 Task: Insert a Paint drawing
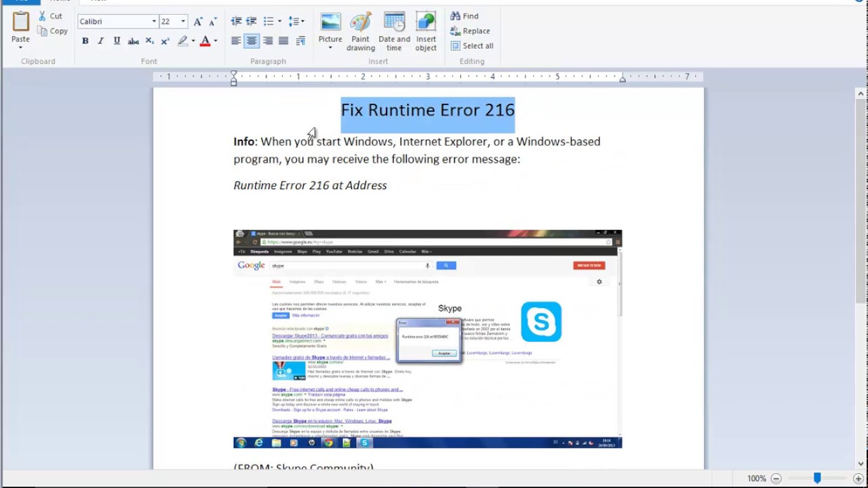(361, 32)
